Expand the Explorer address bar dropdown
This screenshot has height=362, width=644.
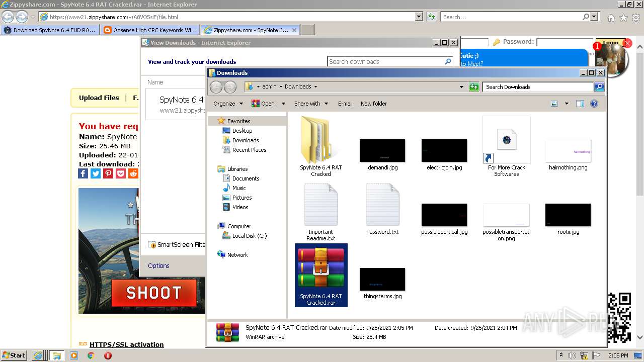[461, 87]
